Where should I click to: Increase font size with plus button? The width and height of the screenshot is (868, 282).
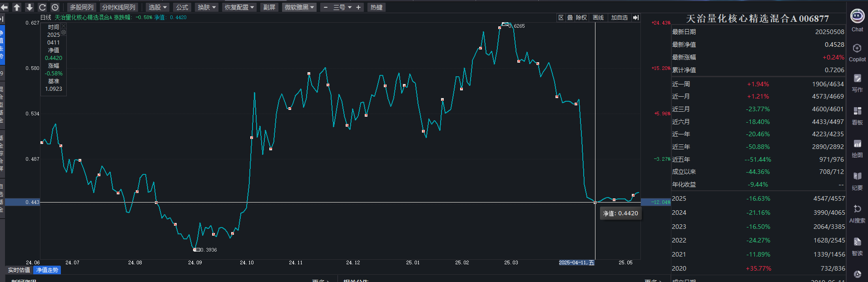click(358, 7)
